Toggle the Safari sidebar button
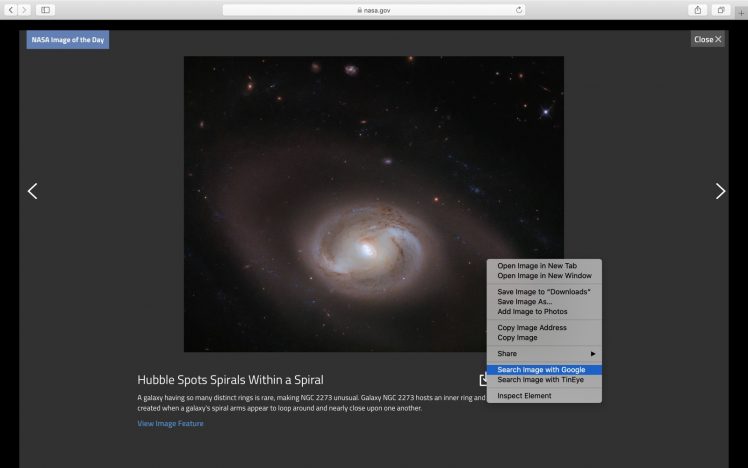Image resolution: width=748 pixels, height=468 pixels. tap(45, 9)
